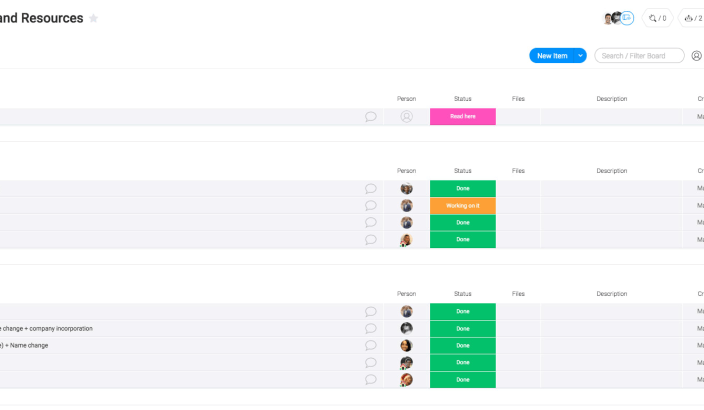Open the chat bubble in the '+ Name change' row

click(x=370, y=346)
